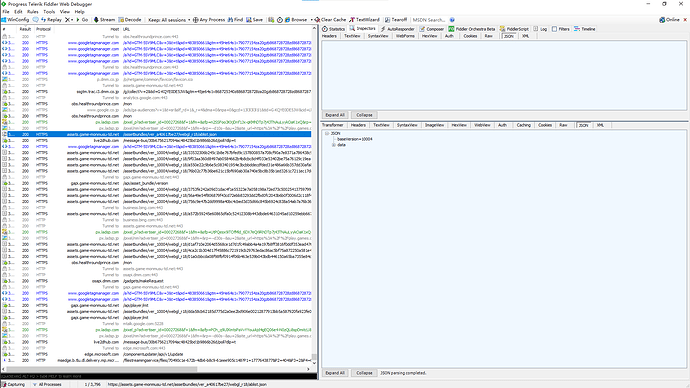Viewport: 690px width, 388px height.
Task: Select the highlighted ablist.json session row
Action: click(x=156, y=135)
